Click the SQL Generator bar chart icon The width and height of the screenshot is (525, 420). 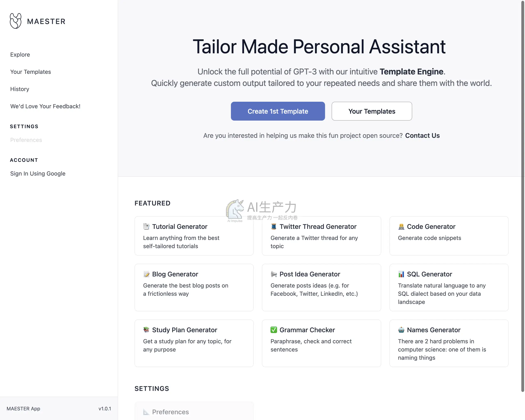pos(401,274)
